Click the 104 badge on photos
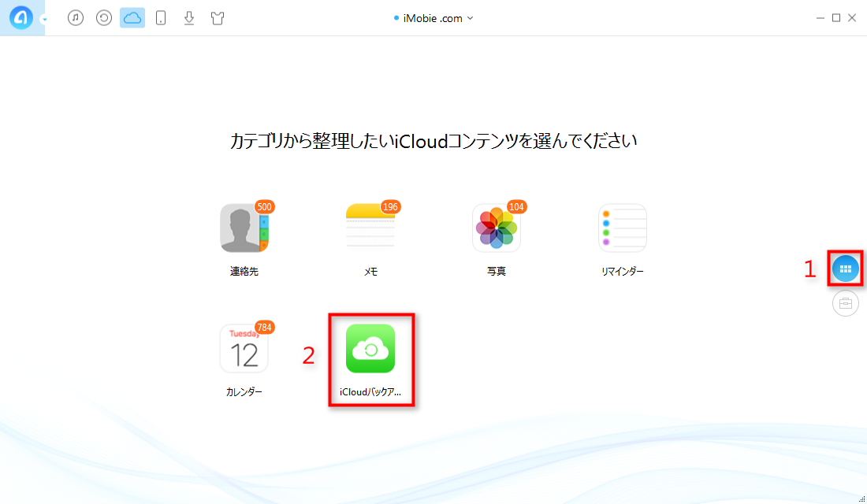867x504 pixels. [516, 206]
